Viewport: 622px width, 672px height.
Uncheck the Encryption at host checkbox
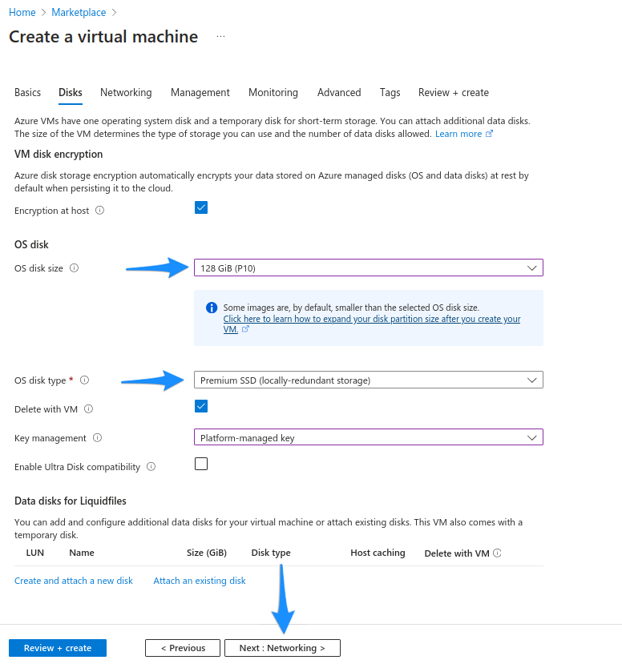201,207
